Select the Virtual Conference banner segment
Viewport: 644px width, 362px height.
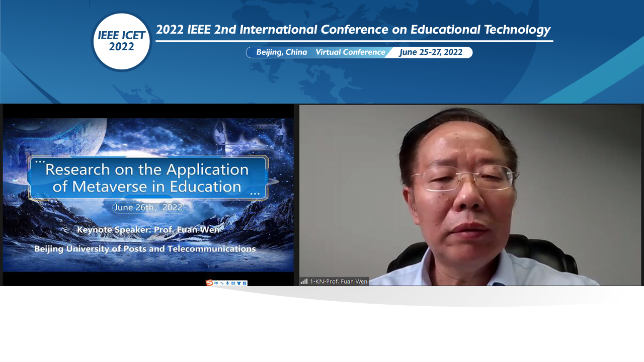[x=350, y=52]
